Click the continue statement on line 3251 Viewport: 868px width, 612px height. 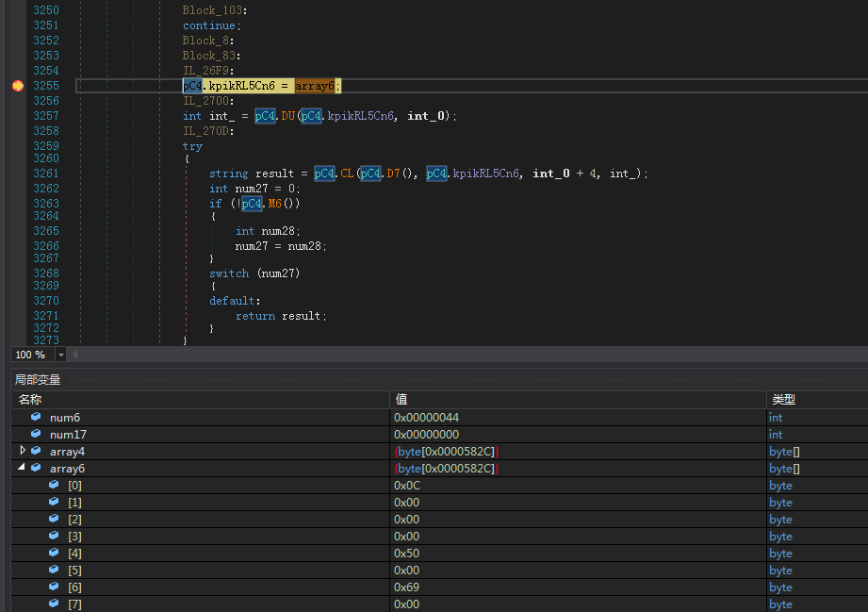click(211, 25)
